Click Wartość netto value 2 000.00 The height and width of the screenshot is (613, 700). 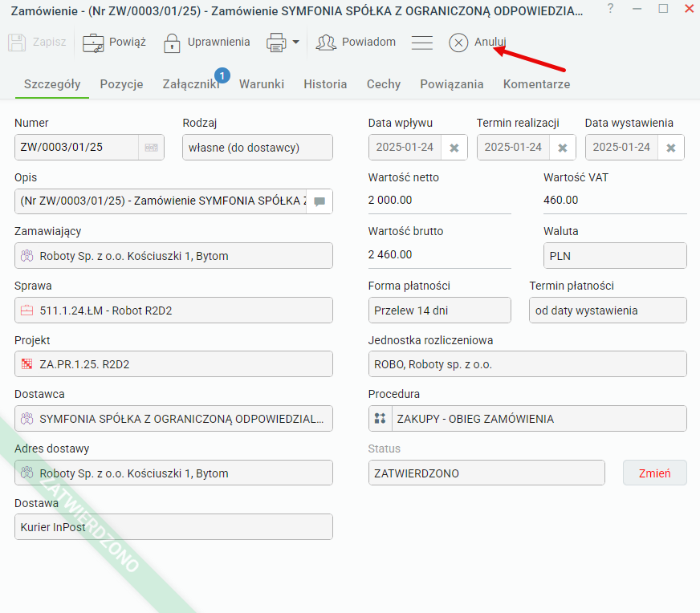[390, 201]
